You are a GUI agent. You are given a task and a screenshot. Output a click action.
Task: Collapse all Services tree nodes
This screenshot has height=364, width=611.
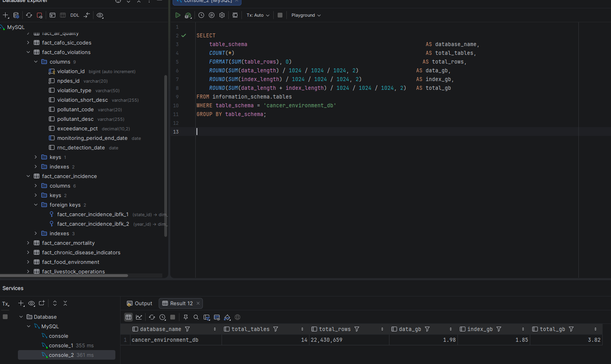pyautogui.click(x=65, y=303)
